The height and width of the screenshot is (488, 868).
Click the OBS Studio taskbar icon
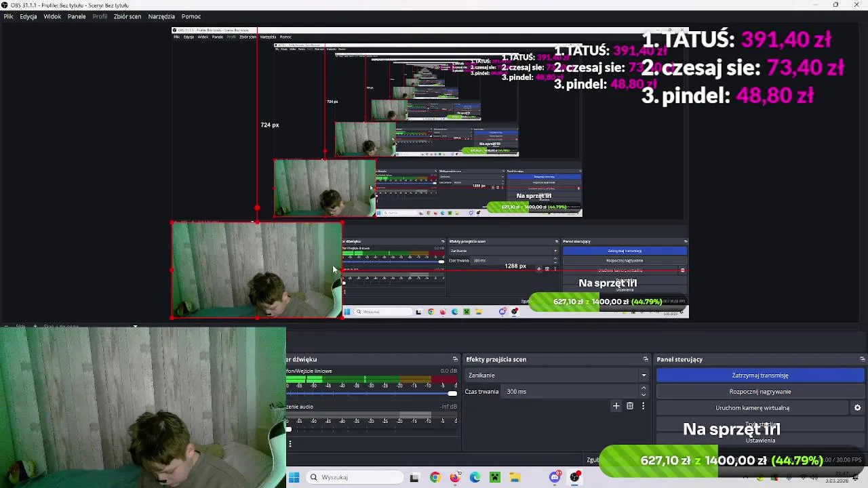[575, 477]
